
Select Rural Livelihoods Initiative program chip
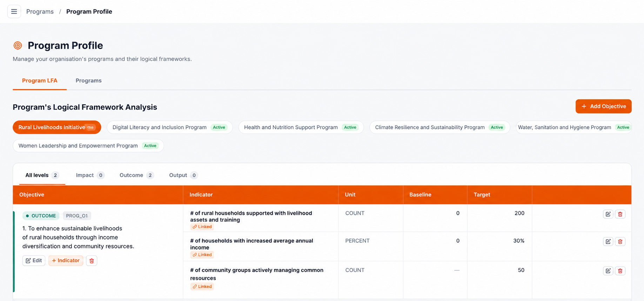click(x=57, y=127)
